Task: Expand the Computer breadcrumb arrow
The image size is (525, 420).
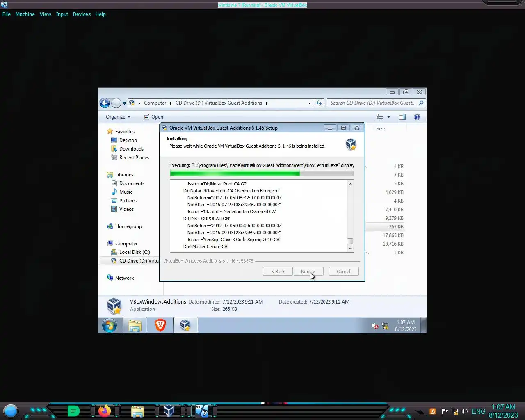Action: 171,103
